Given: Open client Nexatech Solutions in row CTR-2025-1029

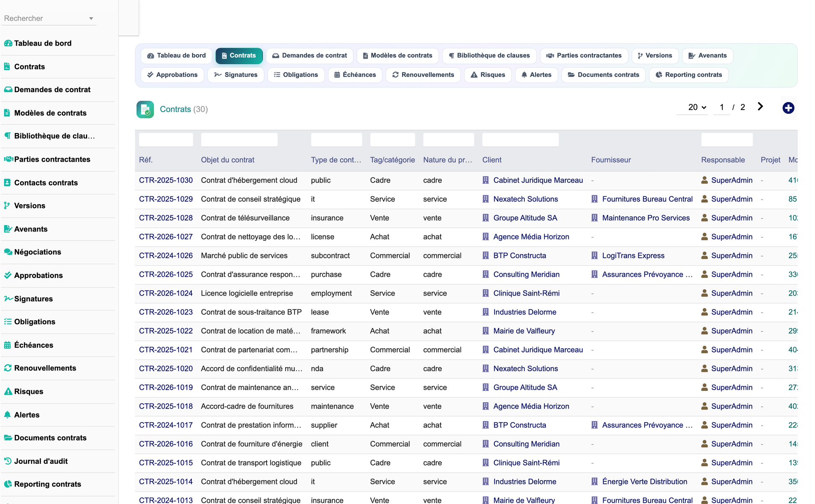Looking at the screenshot, I should tap(526, 199).
